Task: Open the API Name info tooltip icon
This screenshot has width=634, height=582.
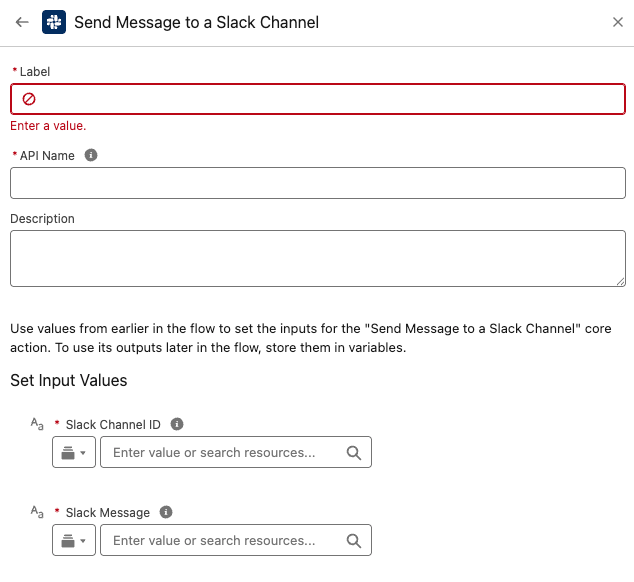Action: click(91, 155)
